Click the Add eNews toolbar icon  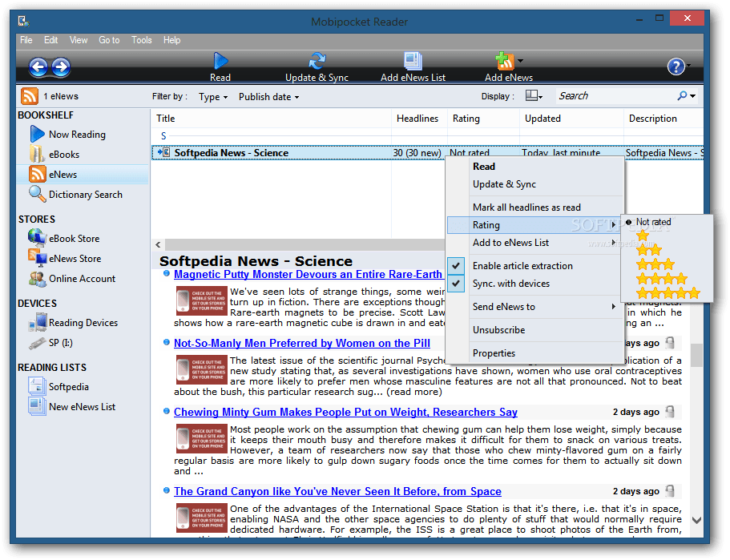point(504,61)
